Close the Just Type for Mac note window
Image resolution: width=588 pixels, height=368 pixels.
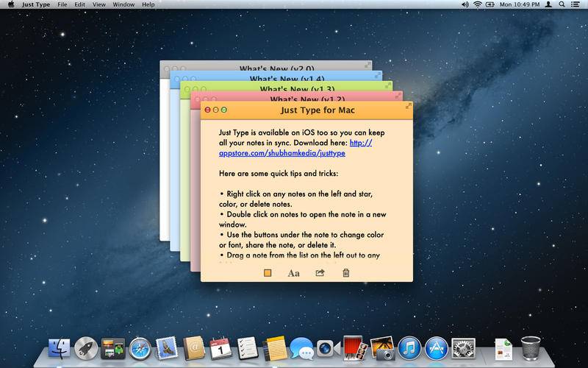tap(207, 110)
